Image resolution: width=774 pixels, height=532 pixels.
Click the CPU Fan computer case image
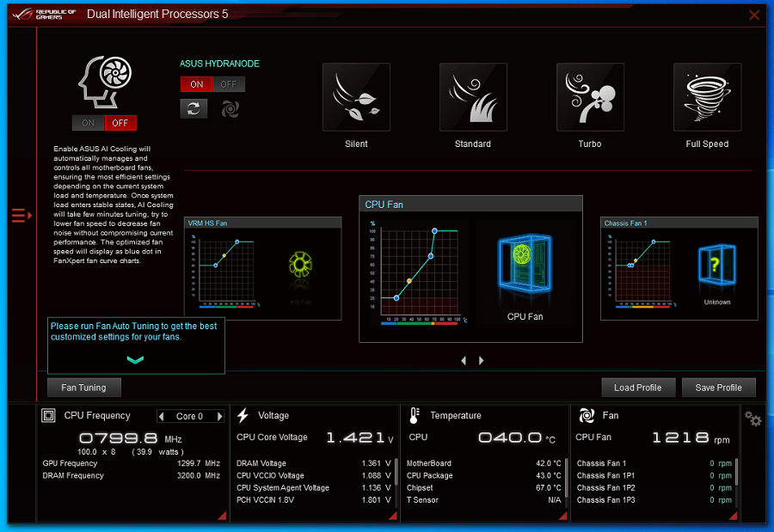[x=525, y=263]
